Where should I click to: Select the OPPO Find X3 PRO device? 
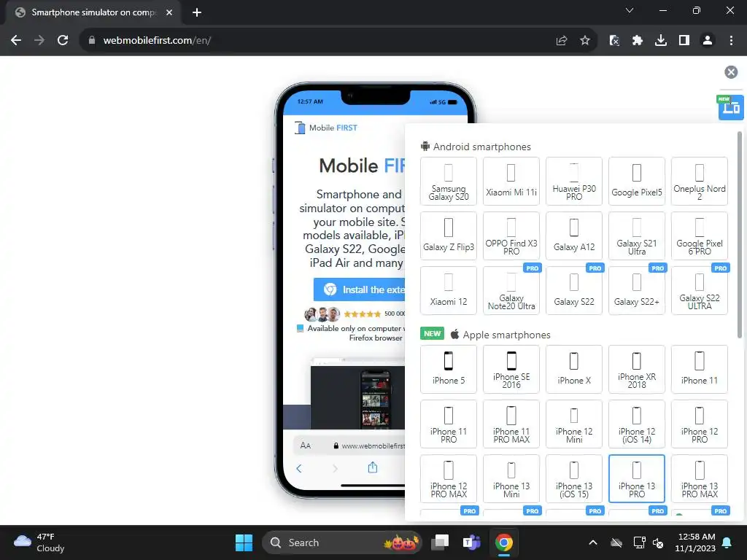[511, 236]
